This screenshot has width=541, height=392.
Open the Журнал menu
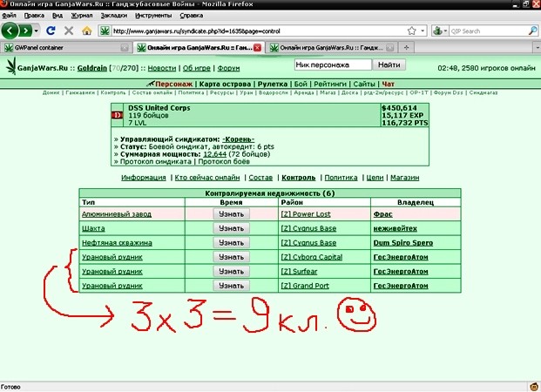pos(82,16)
